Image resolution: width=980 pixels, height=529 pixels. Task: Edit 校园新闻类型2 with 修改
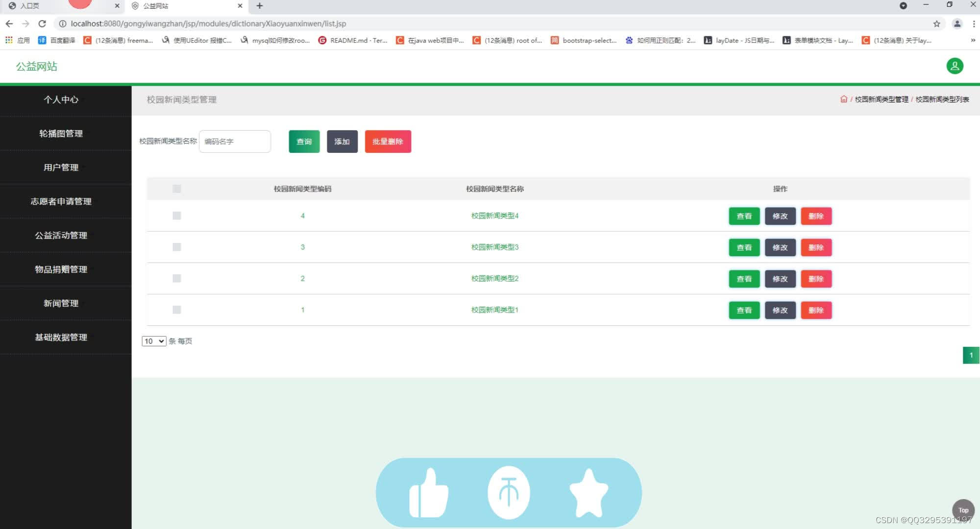pos(780,279)
